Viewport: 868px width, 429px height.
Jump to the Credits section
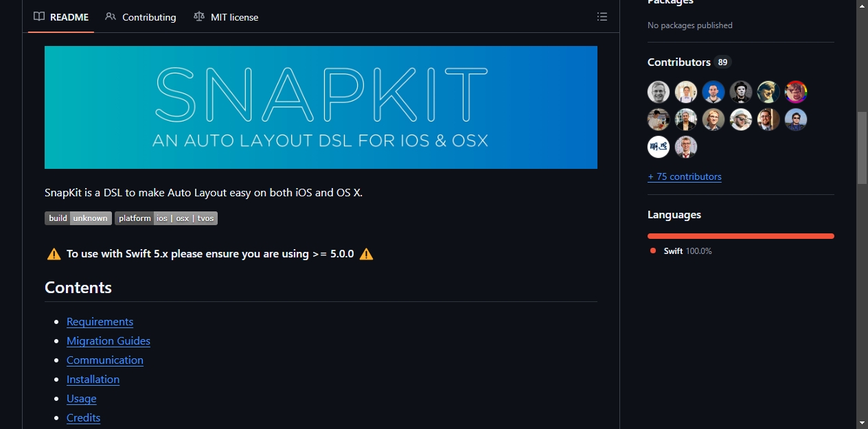pyautogui.click(x=83, y=417)
